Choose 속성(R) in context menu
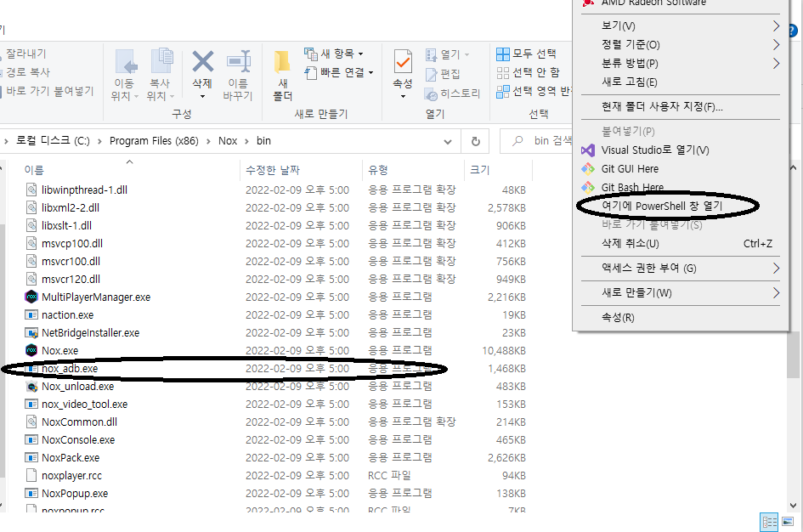The width and height of the screenshot is (803, 532). point(681,318)
